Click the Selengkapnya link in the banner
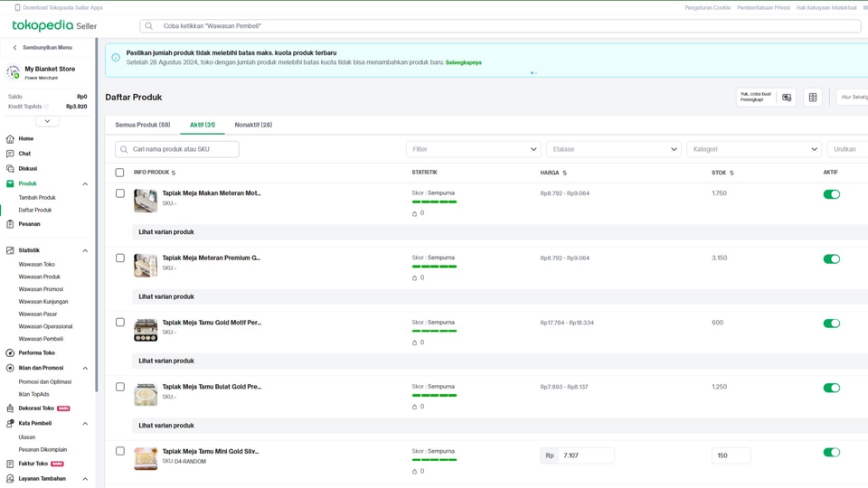Viewport: 868px width, 488px height. pyautogui.click(x=463, y=62)
